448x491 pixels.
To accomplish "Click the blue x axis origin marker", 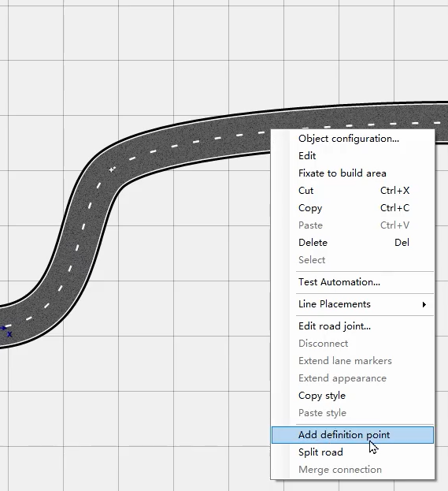I will (x=6, y=331).
